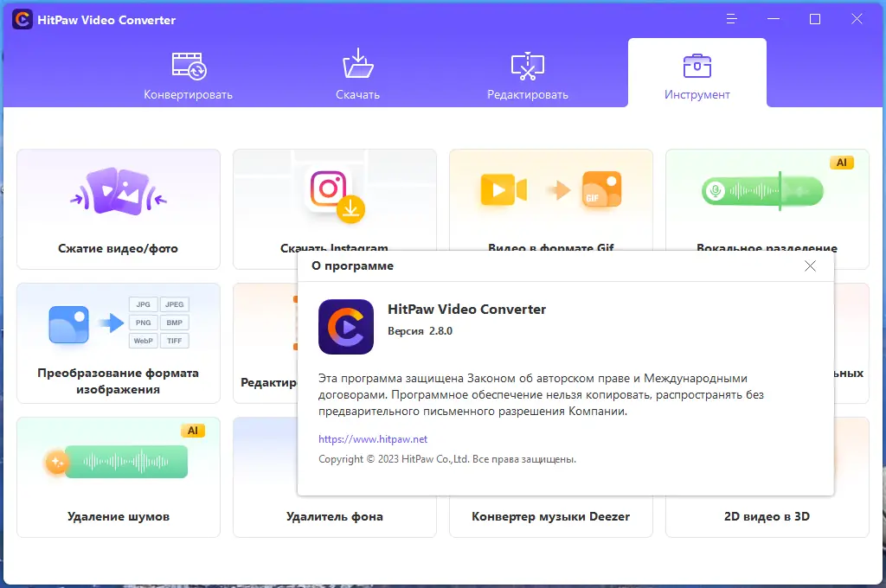The image size is (886, 588).
Task: Click the JPG format box on conversion card
Action: (x=143, y=304)
